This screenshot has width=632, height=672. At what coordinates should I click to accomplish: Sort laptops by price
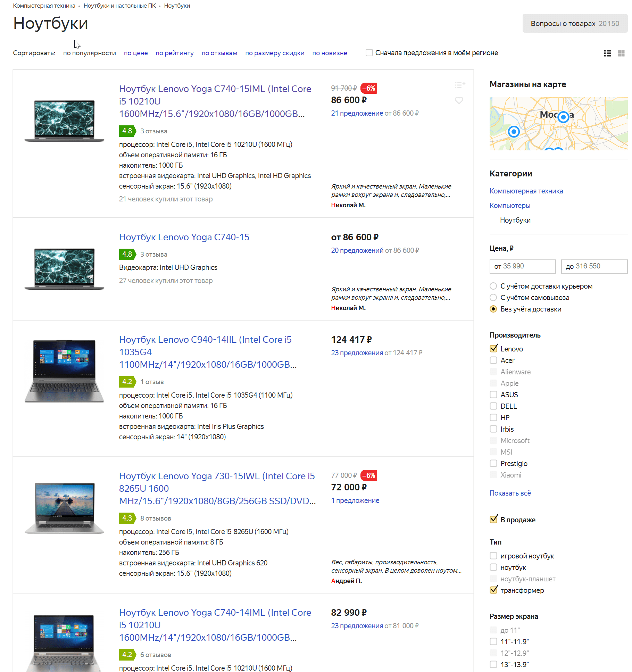[136, 53]
